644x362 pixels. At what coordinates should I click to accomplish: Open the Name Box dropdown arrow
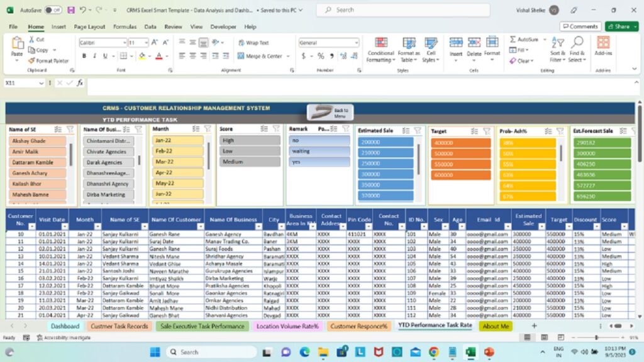[x=41, y=83]
